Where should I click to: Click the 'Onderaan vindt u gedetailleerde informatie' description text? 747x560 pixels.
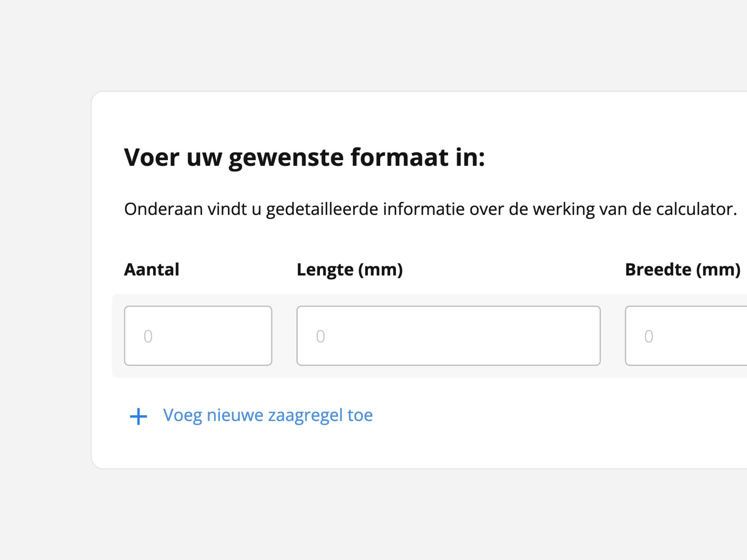pyautogui.click(x=430, y=209)
